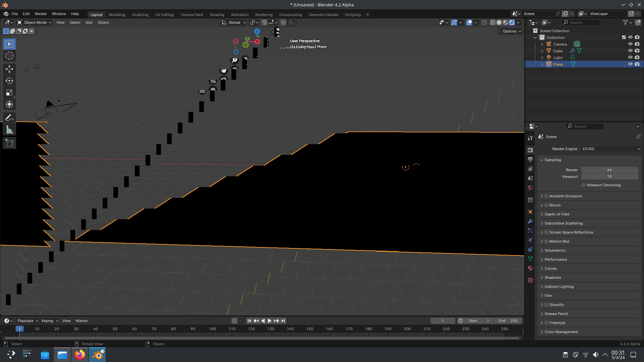Select the Rotate tool
Viewport: 644px width, 362px height.
pyautogui.click(x=9, y=81)
